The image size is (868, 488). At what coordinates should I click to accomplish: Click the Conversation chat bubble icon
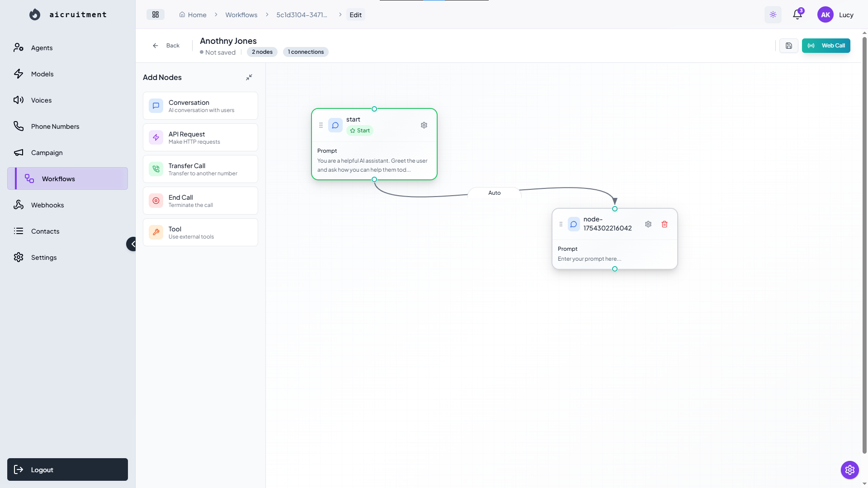156,106
